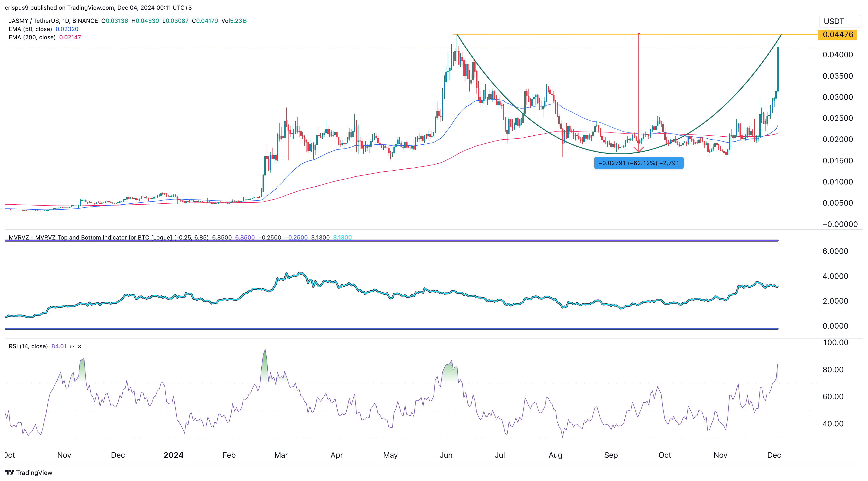Click the second RSI hidden-value symbol
The image size is (868, 481).
point(79,346)
